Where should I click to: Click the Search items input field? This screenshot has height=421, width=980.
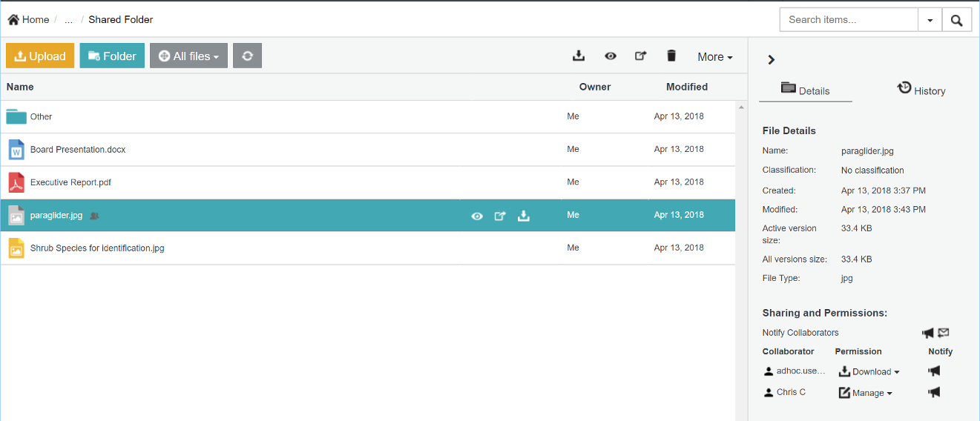[848, 20]
